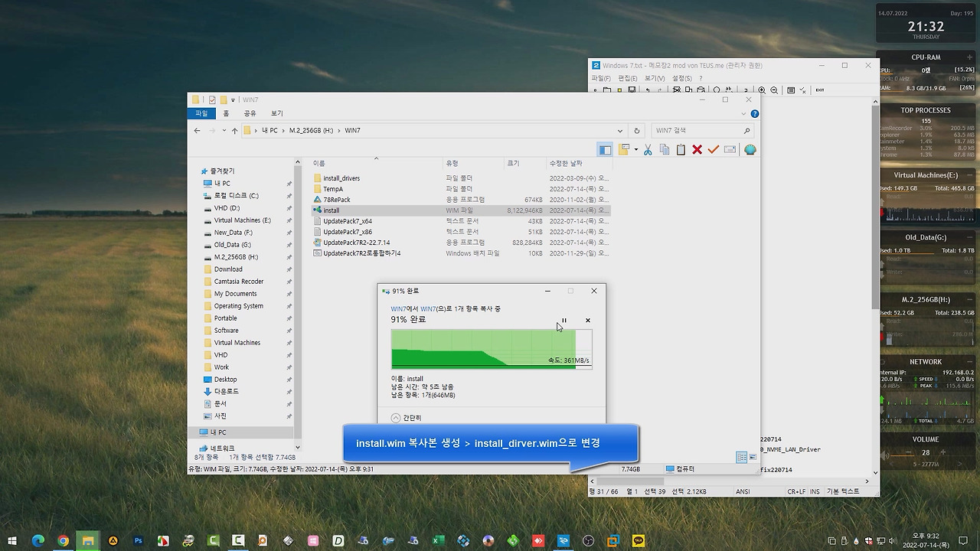980x551 pixels.
Task: Open Chrome from the taskbar
Action: point(64,541)
